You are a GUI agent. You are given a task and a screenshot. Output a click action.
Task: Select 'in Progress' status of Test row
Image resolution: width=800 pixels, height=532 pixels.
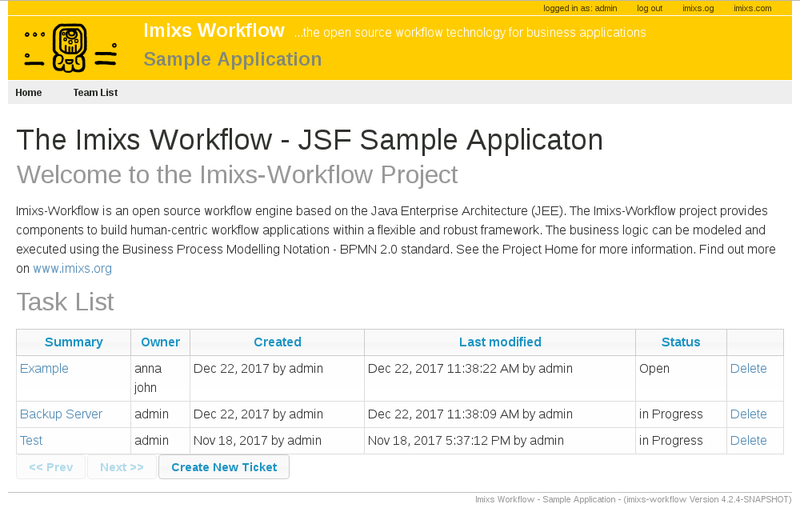point(681,440)
